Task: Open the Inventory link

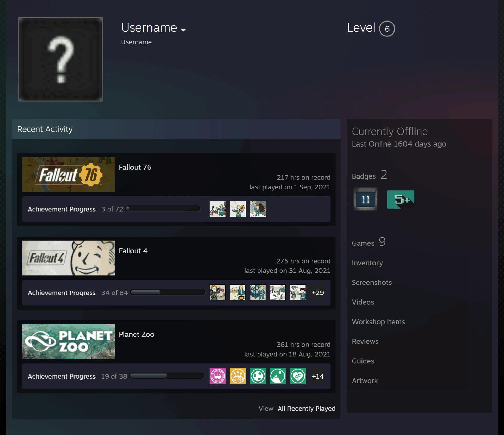Action: point(367,263)
